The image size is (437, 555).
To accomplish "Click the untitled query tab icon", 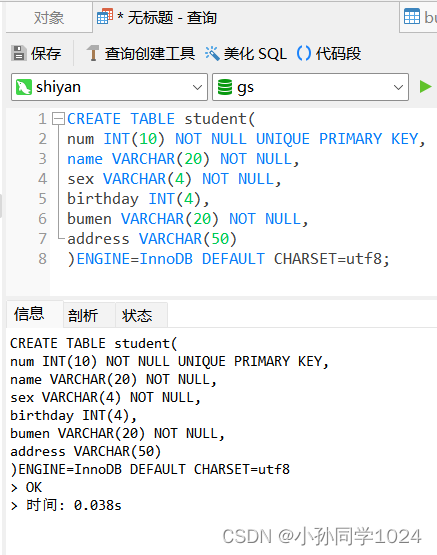I will [105, 16].
